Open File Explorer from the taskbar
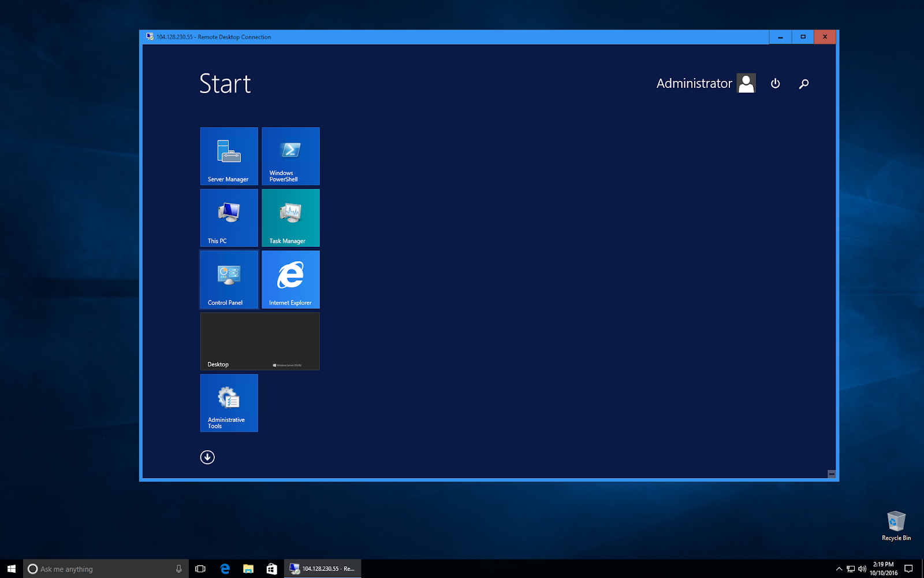 [248, 569]
